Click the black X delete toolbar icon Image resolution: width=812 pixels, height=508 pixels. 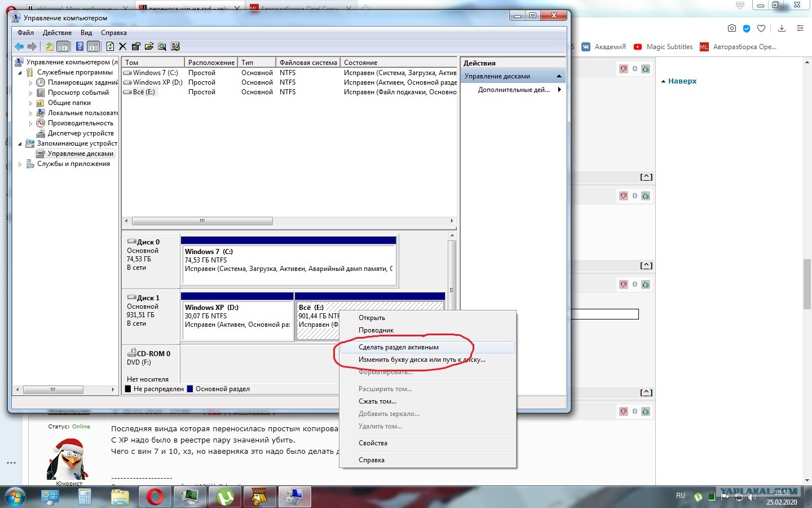pyautogui.click(x=123, y=46)
